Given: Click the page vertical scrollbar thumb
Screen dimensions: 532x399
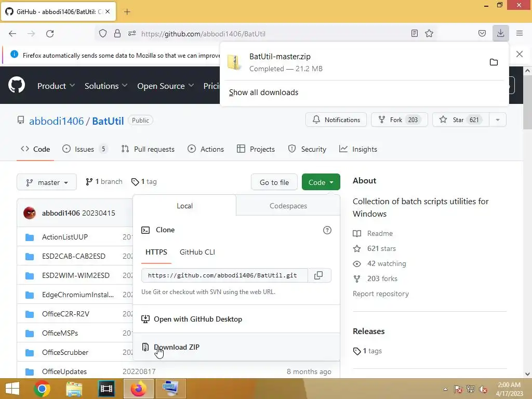Looking at the screenshot, I should click(x=527, y=102).
